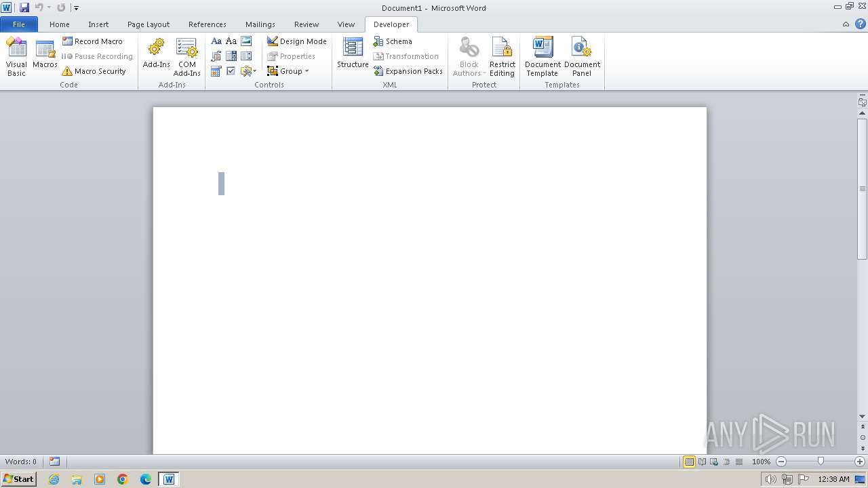Open system tray volume icon
The image size is (868, 488).
770,479
